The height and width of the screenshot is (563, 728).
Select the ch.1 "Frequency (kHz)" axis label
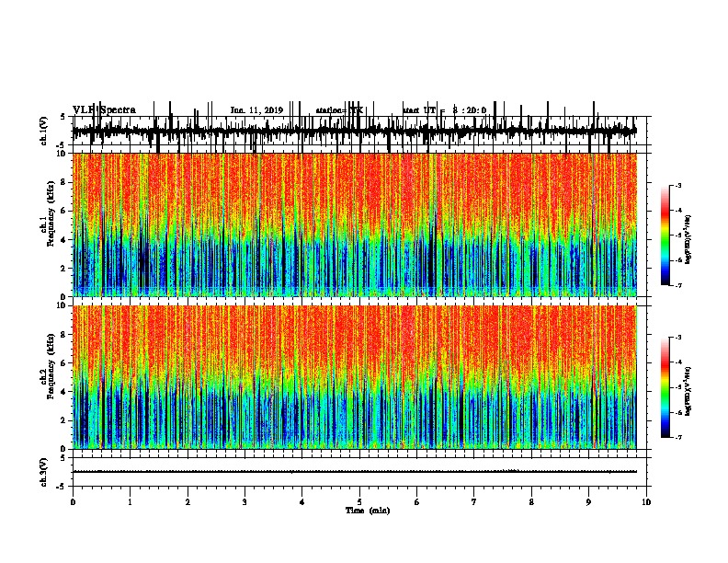click(x=51, y=214)
